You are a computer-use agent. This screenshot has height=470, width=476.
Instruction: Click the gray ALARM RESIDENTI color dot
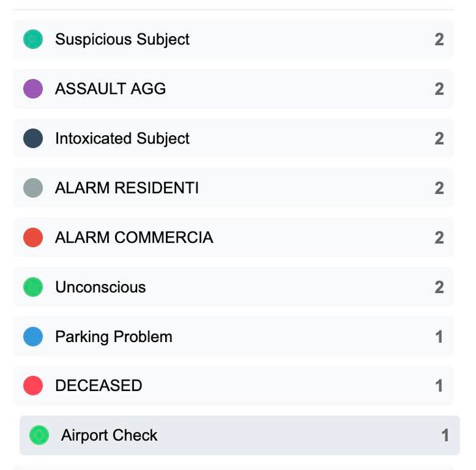(x=33, y=188)
